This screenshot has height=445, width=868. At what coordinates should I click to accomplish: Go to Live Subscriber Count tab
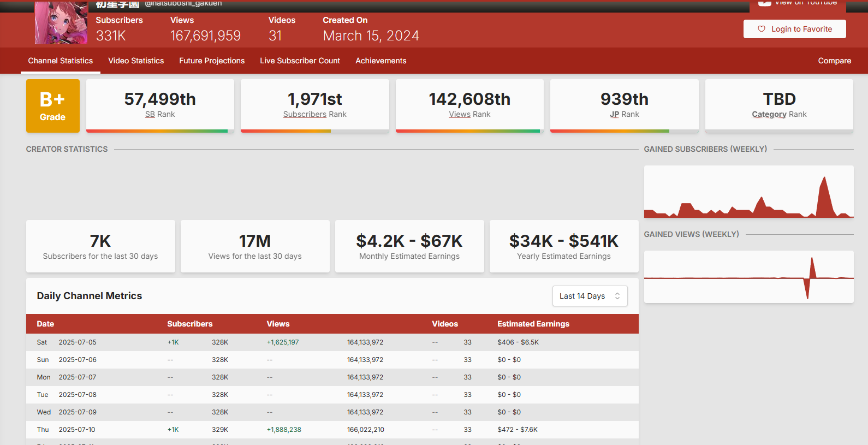pos(300,61)
